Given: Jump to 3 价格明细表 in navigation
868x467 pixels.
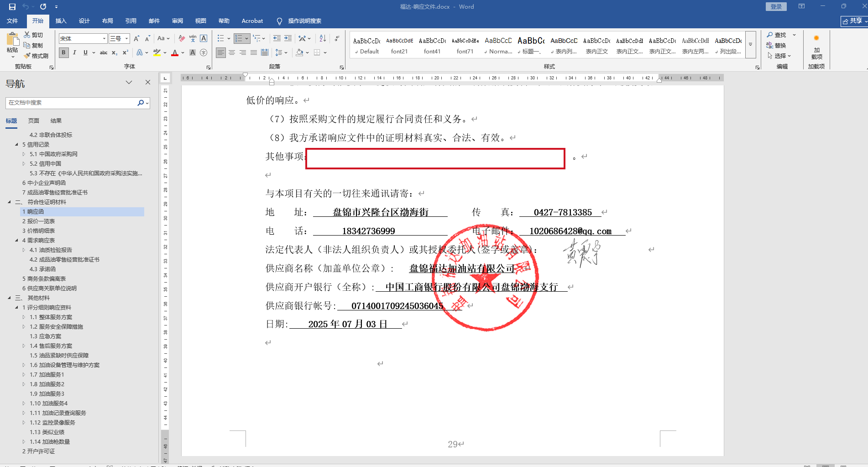Looking at the screenshot, I should tap(38, 231).
